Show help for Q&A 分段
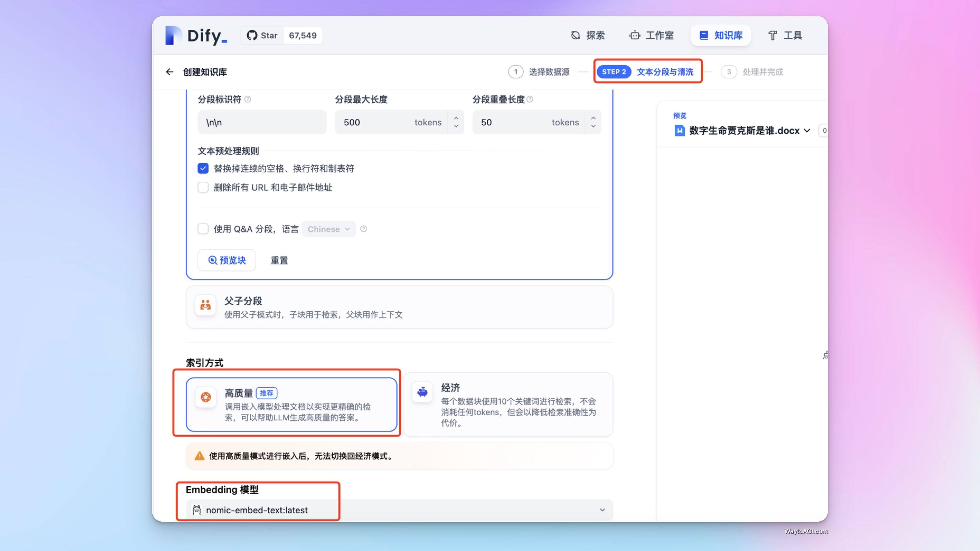 364,229
